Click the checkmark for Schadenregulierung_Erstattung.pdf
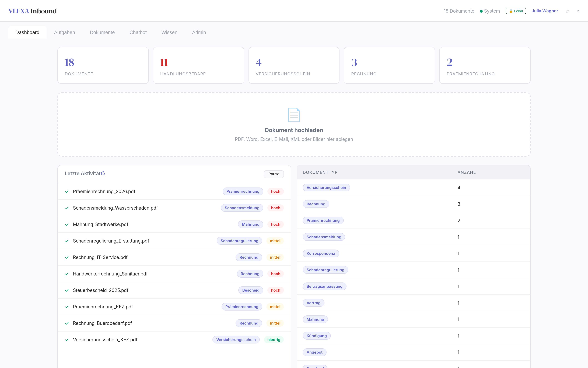 pos(67,241)
